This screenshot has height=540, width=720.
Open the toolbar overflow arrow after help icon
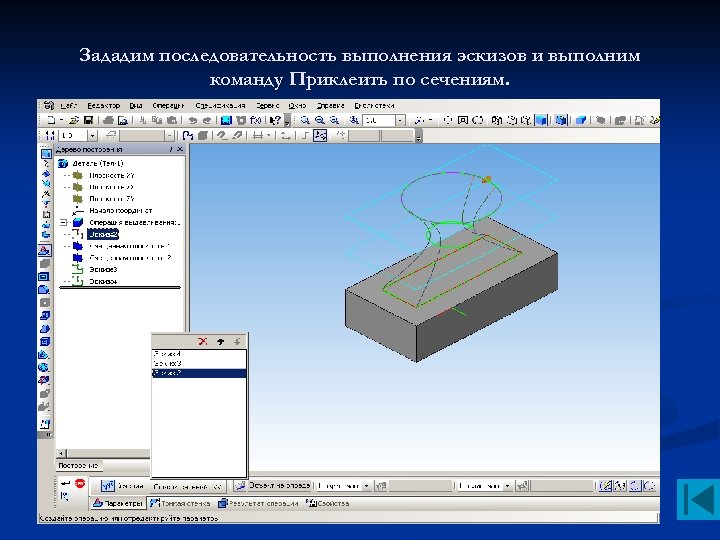(x=287, y=122)
